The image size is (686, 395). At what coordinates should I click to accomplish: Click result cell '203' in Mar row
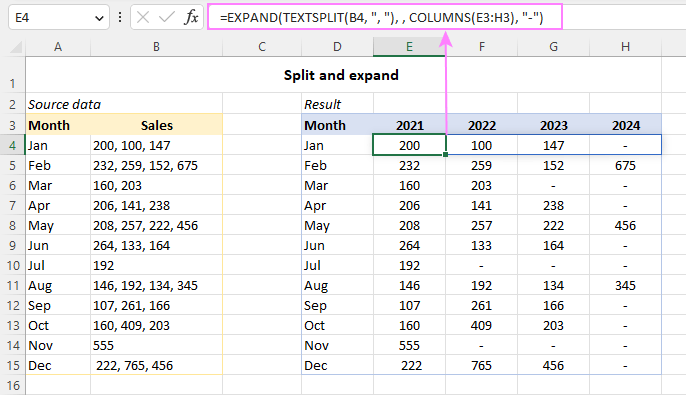[x=481, y=185]
